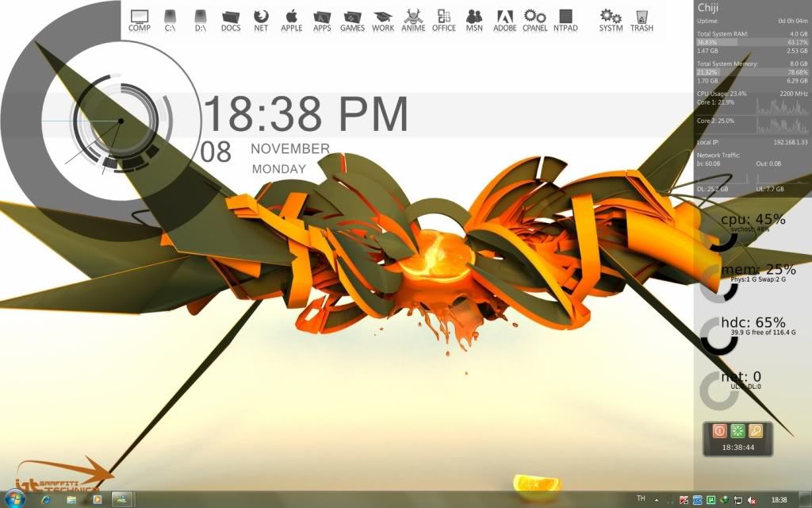The height and width of the screenshot is (508, 812).
Task: Open the APPS folder icon
Action: coord(322,21)
